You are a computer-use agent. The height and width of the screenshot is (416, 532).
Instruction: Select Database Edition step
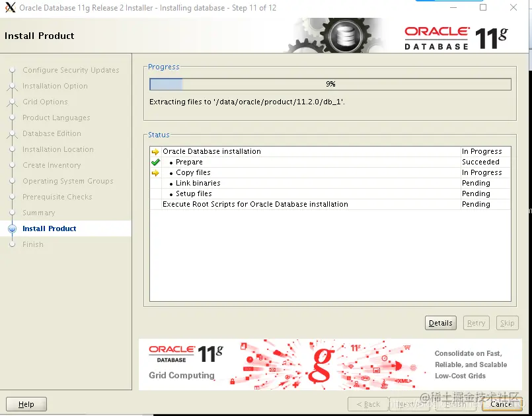click(x=52, y=133)
